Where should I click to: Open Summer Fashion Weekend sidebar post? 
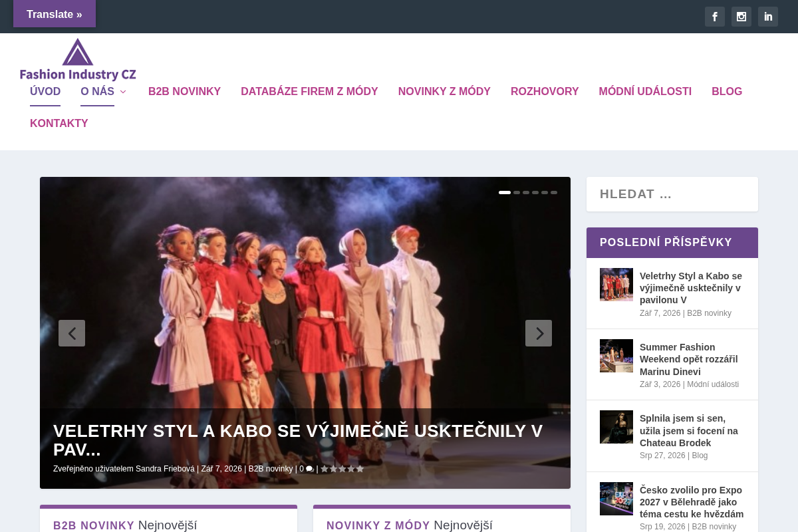coord(689,359)
